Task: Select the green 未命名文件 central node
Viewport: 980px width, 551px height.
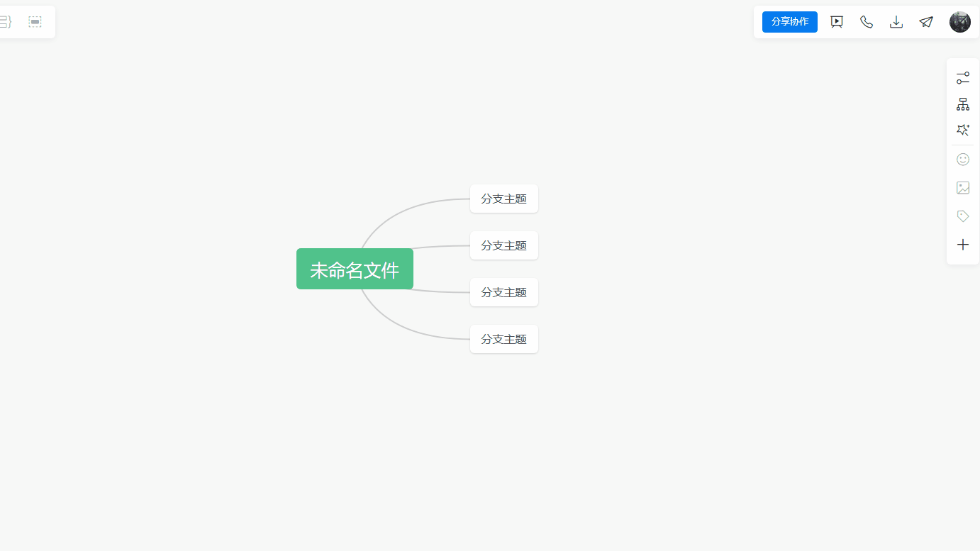Action: click(x=355, y=269)
